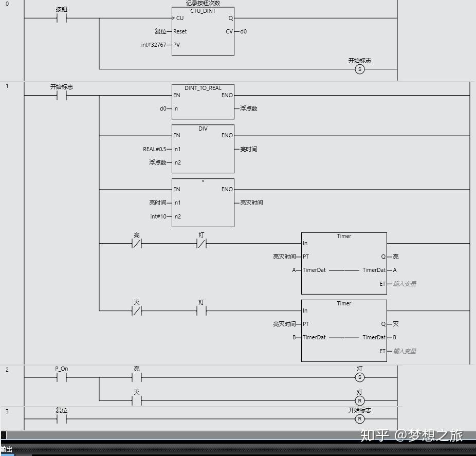This screenshot has width=476, height=456.
Task: Click the 浮点数 variable on DIV In2
Action: tap(158, 162)
